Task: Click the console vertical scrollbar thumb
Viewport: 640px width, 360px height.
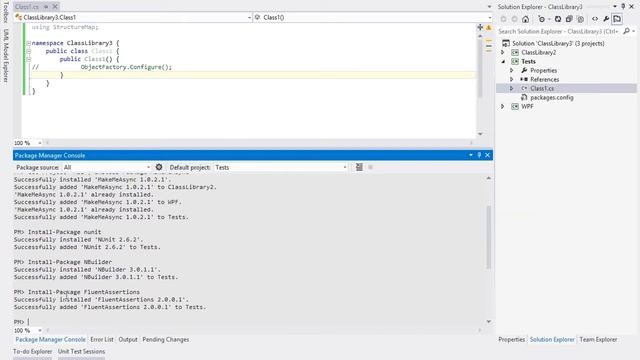Action: 488,237
